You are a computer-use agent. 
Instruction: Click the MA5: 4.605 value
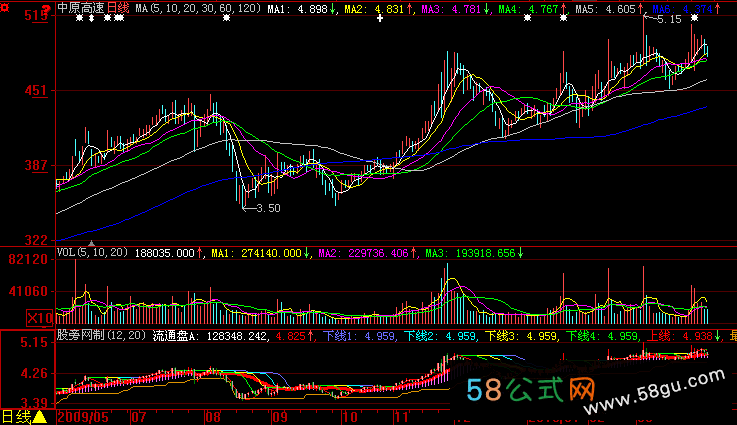pyautogui.click(x=605, y=8)
